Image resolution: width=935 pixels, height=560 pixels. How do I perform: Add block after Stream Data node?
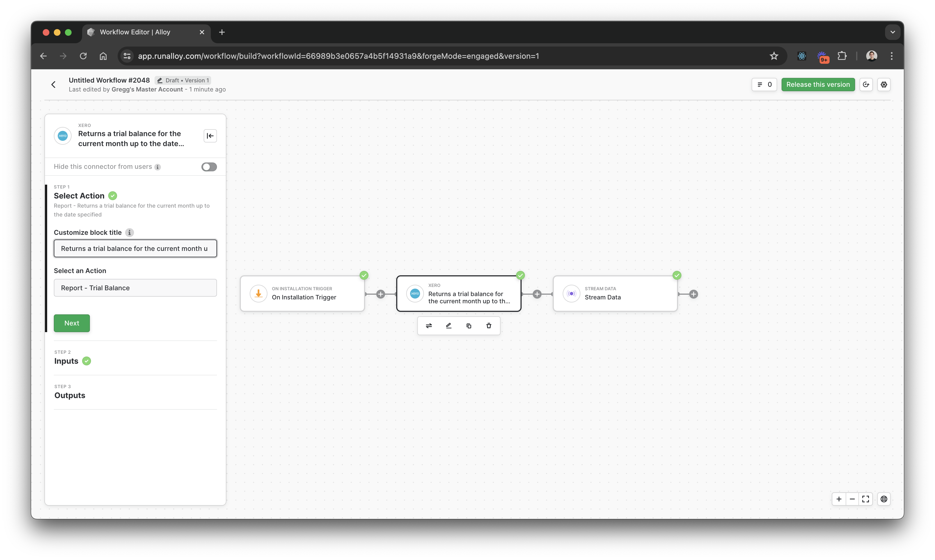pos(693,294)
